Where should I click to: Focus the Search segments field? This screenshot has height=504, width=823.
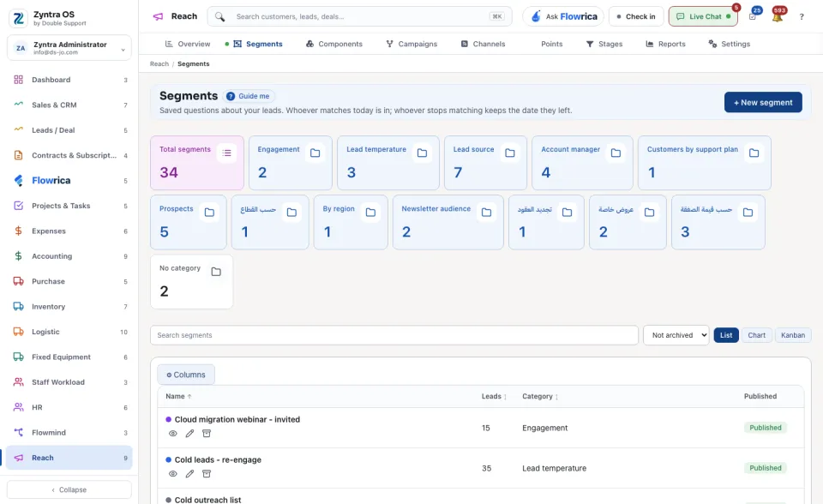(394, 335)
